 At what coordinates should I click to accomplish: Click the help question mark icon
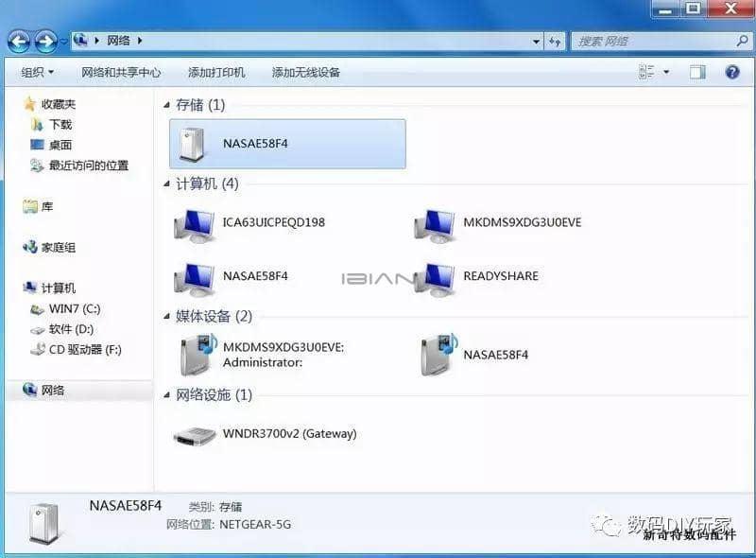(x=731, y=72)
